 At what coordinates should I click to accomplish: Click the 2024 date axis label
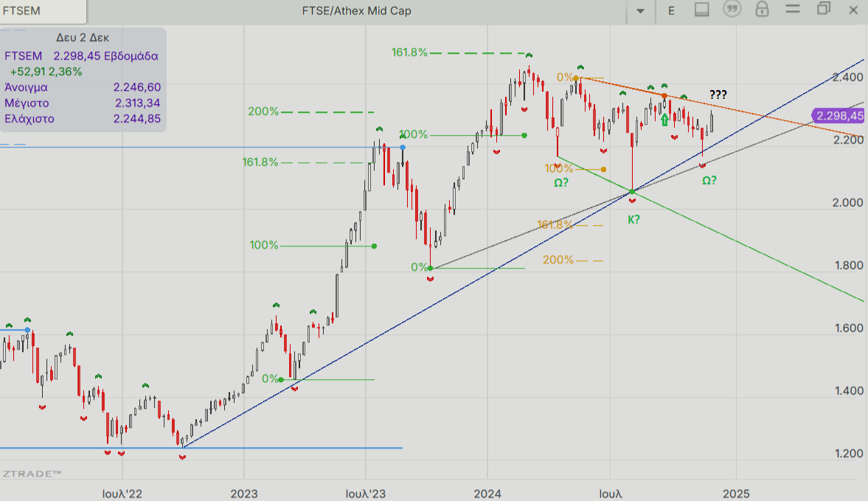pos(487,494)
